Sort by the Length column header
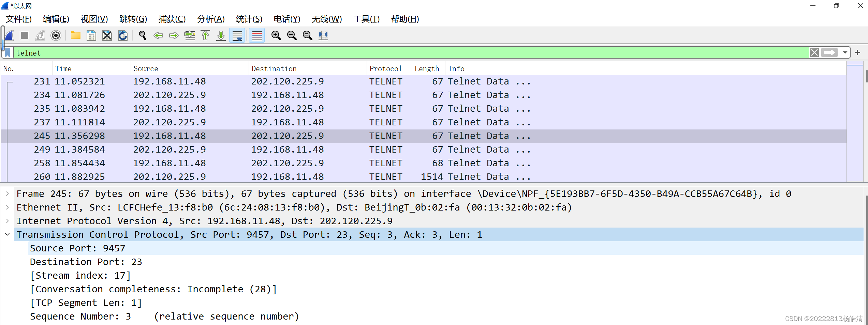868x325 pixels. (428, 68)
